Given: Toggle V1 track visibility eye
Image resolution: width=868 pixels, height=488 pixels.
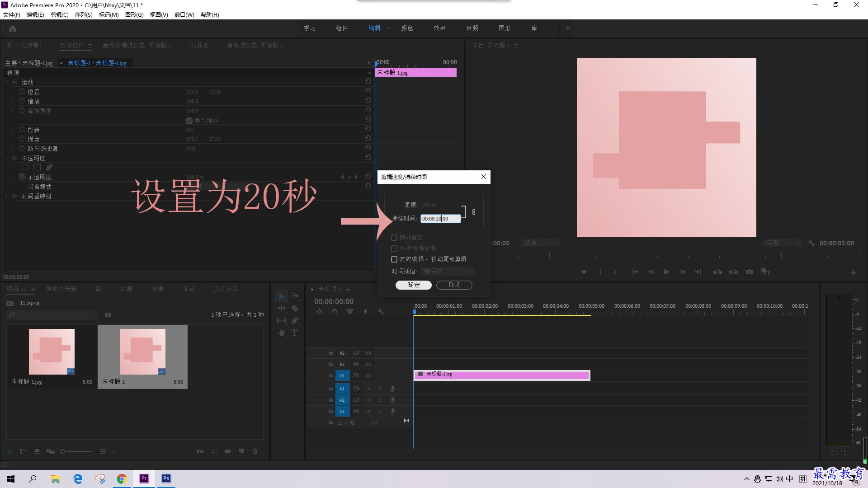Looking at the screenshot, I should coord(368,375).
